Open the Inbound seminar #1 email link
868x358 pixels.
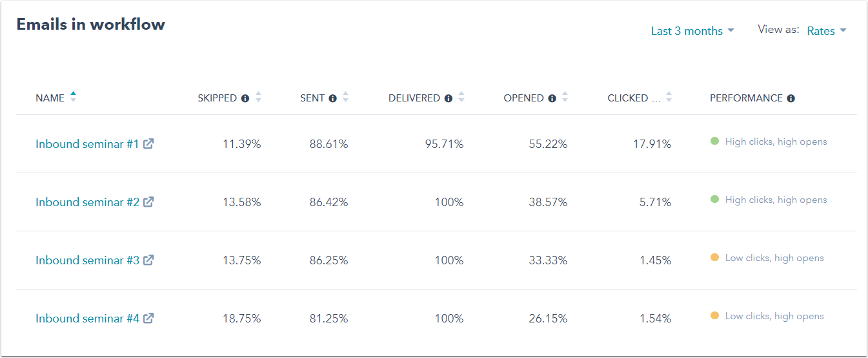click(x=87, y=144)
